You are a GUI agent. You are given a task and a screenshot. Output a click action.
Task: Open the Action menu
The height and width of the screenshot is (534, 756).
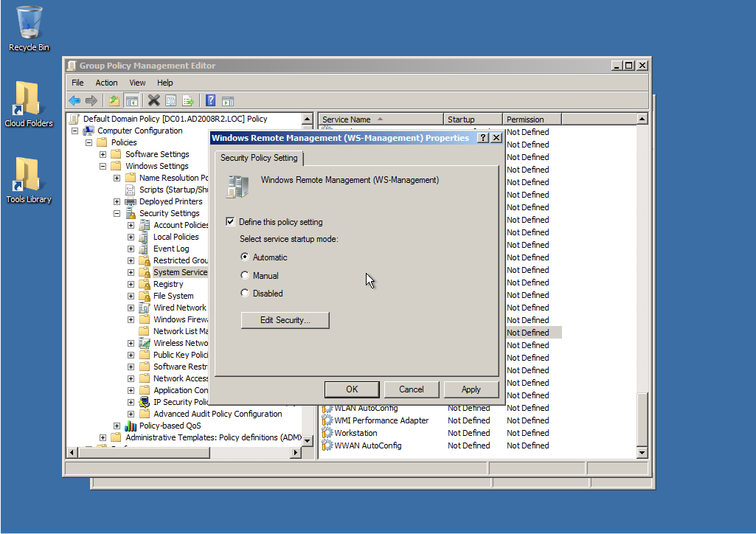[x=106, y=83]
